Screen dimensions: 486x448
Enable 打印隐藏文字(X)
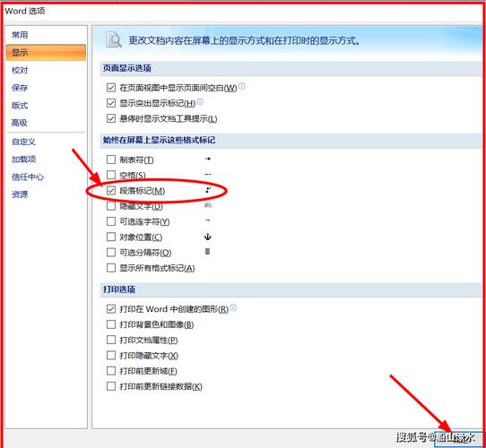pos(111,355)
